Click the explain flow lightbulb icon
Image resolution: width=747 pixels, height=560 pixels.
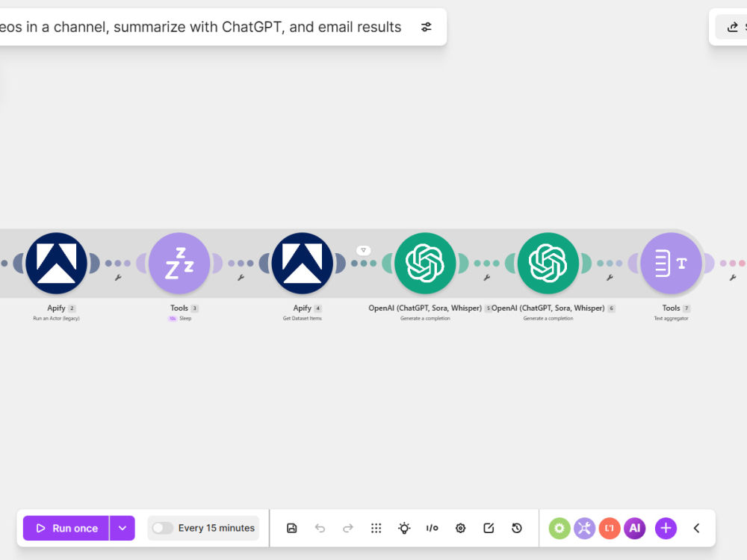(x=404, y=528)
